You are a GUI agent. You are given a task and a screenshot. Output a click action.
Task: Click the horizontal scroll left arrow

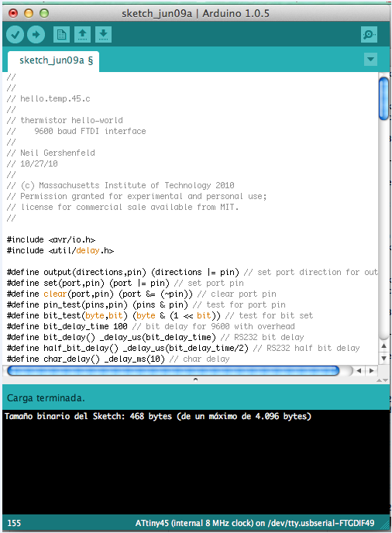359,370
